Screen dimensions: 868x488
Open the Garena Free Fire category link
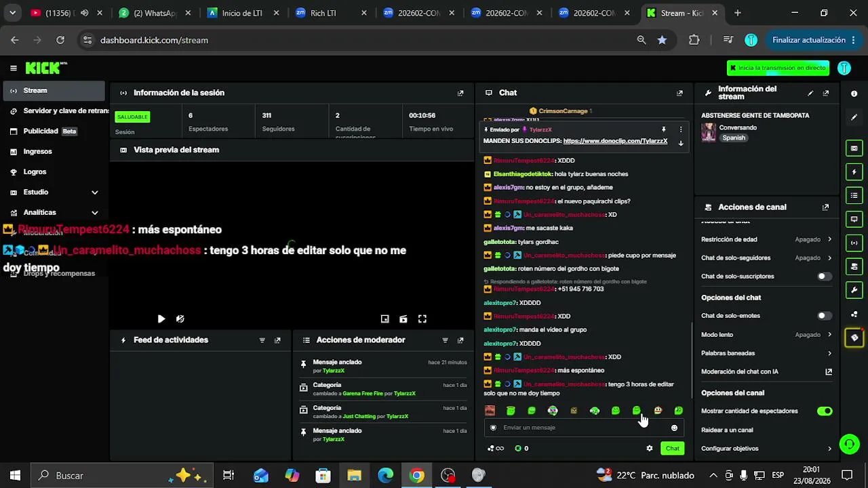pos(363,393)
